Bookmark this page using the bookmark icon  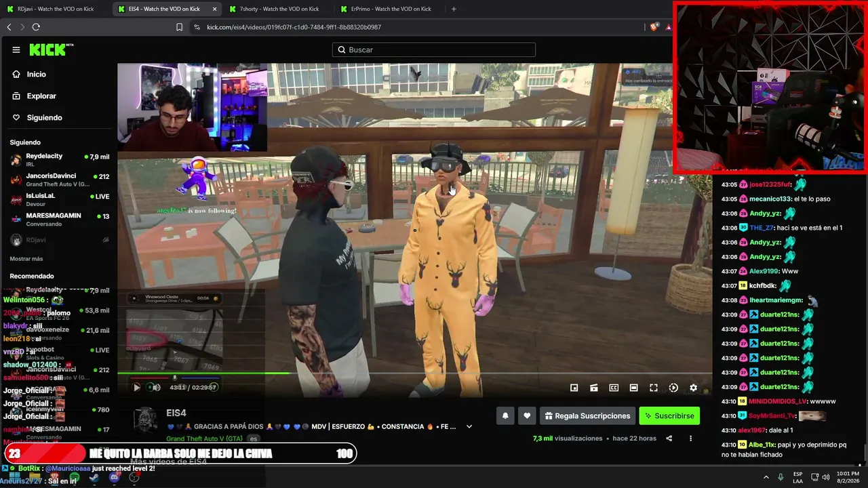click(x=179, y=27)
